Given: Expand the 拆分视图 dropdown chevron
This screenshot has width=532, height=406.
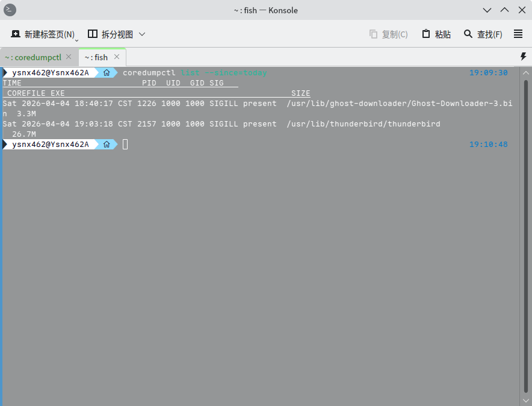Looking at the screenshot, I should click(x=142, y=34).
